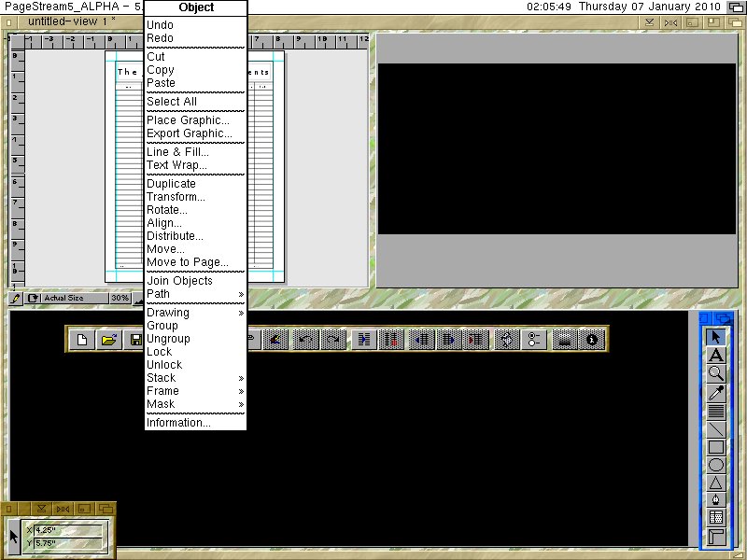Select the Pen tool in the toolbox
This screenshot has width=747, height=560.
pos(716,500)
